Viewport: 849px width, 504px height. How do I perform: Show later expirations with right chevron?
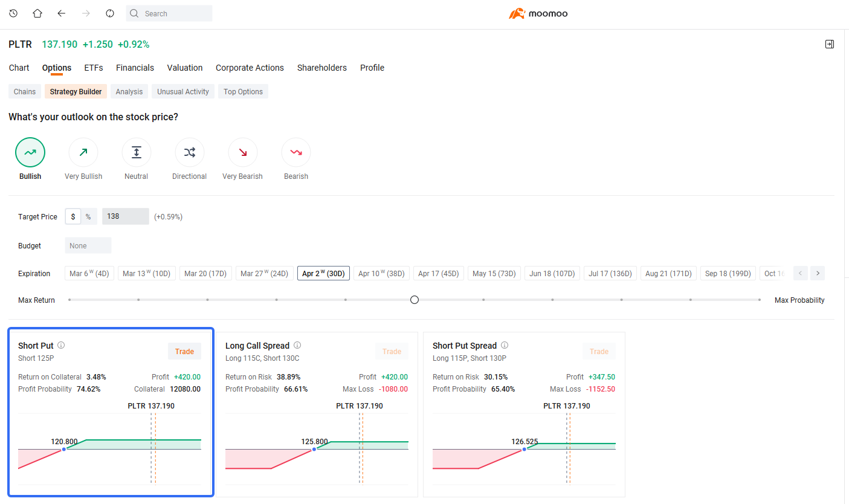[818, 273]
